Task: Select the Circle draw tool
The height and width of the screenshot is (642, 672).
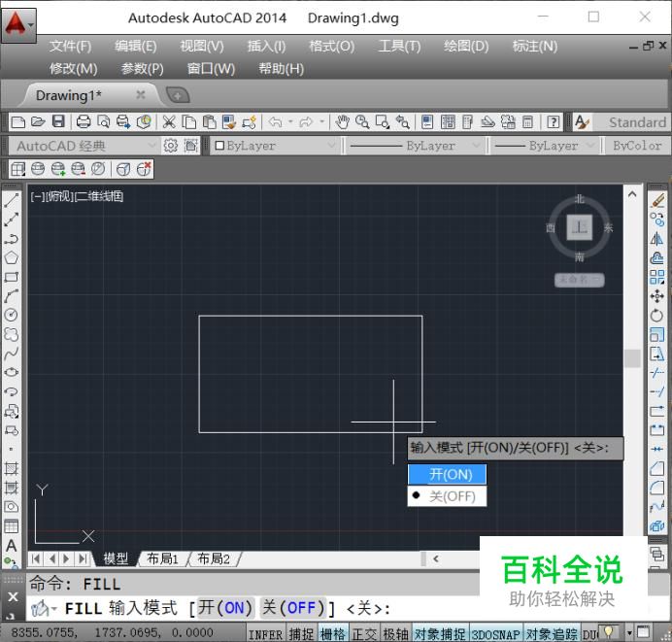Action: [x=11, y=315]
